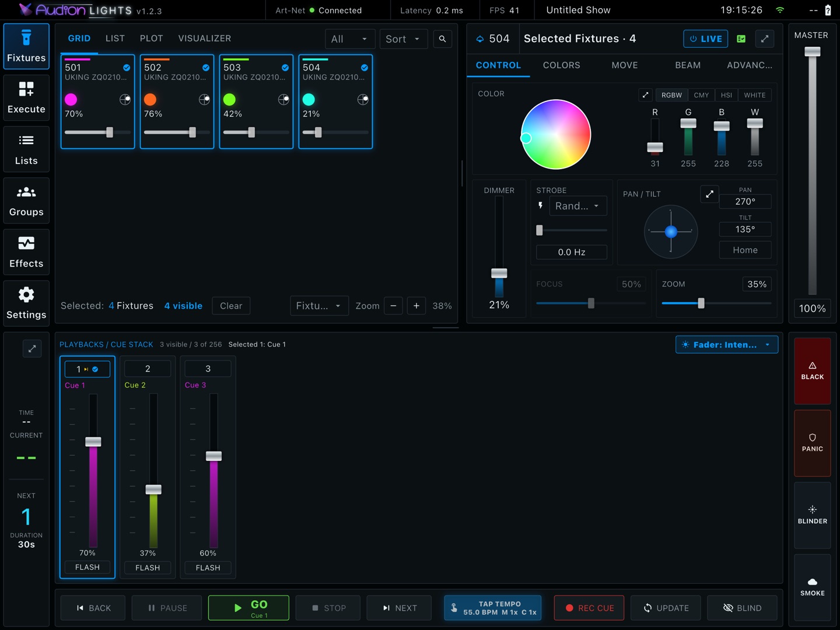This screenshot has width=840, height=630.
Task: Flash Cue 2 playback
Action: pos(148,568)
